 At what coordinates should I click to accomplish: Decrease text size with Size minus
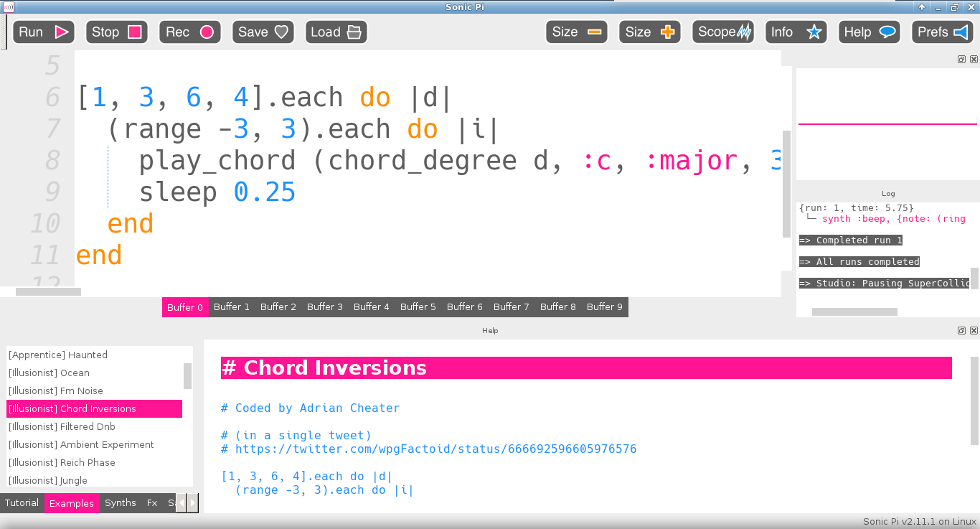tap(577, 32)
